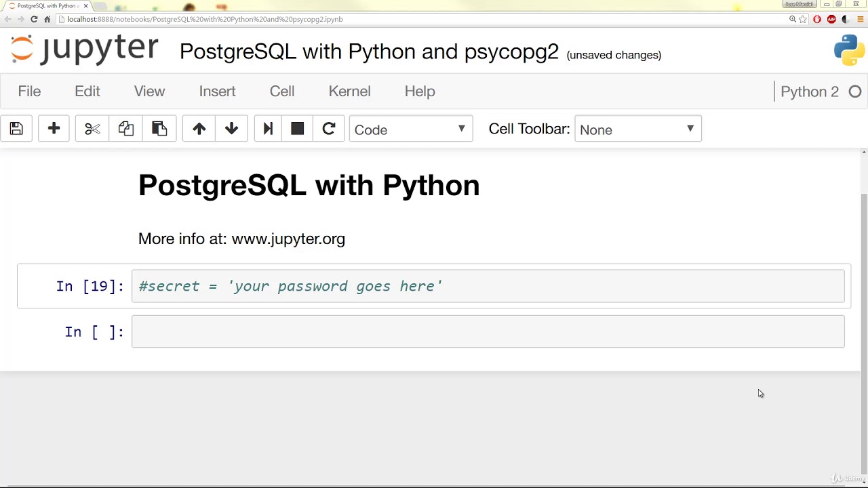Move selected cell up with the arrow icon
The height and width of the screenshot is (488, 868).
click(x=199, y=129)
